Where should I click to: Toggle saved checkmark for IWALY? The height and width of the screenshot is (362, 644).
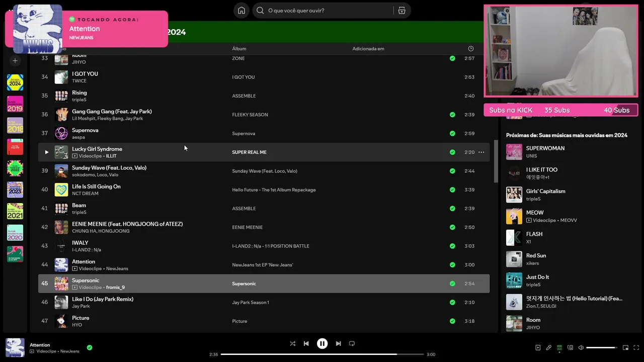tap(452, 246)
